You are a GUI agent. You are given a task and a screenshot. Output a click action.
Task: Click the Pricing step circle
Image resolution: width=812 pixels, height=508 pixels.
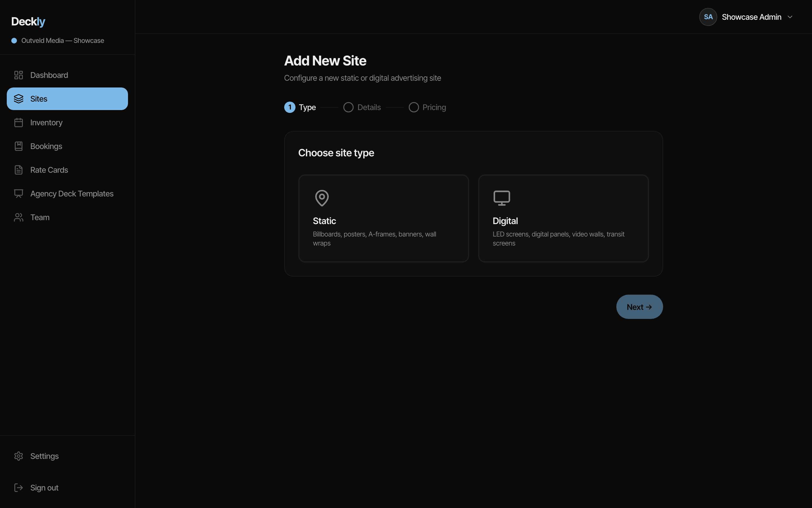pyautogui.click(x=413, y=107)
